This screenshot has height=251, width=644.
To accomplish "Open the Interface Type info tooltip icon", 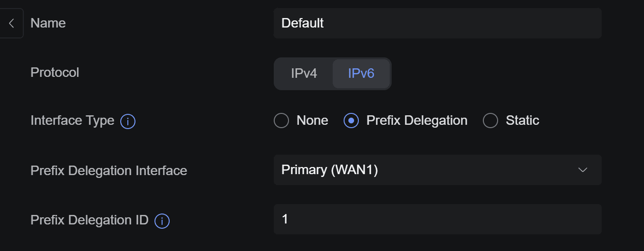I will click(x=128, y=121).
